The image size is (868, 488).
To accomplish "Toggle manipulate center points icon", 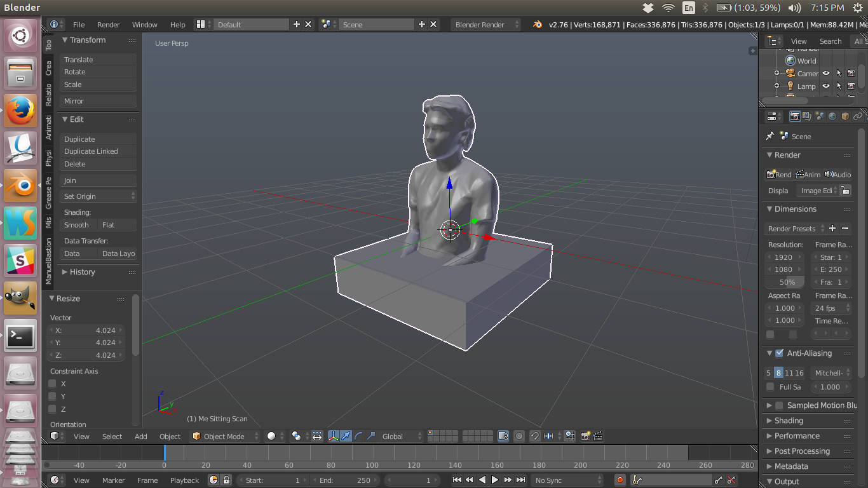I will (317, 436).
